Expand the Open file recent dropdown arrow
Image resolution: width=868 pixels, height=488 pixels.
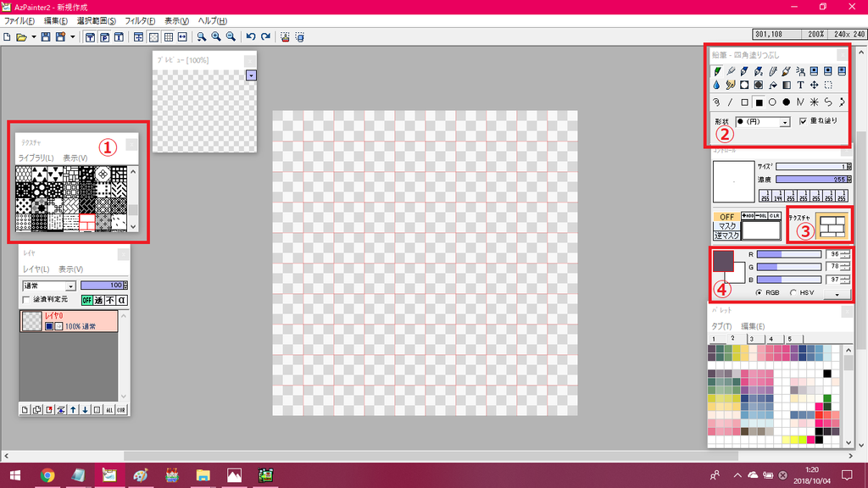33,37
